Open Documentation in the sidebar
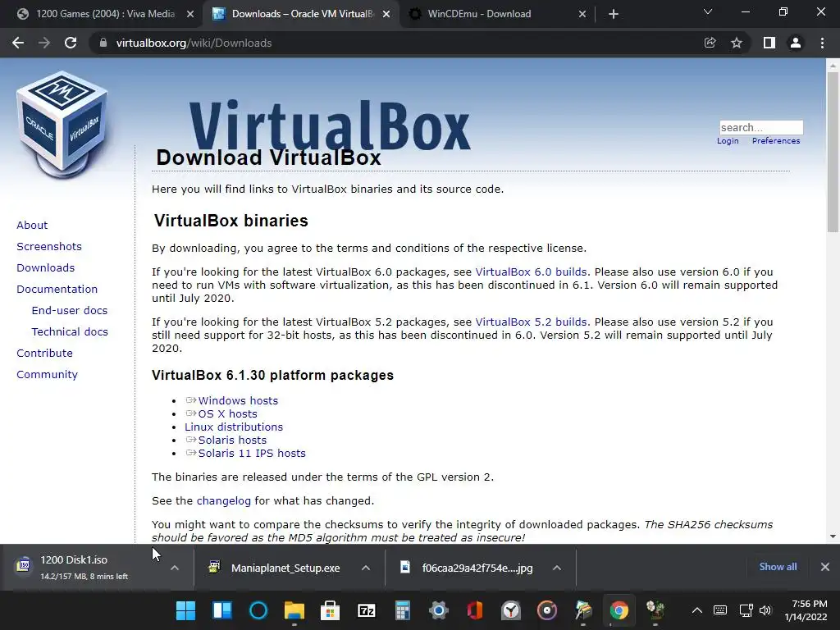This screenshot has width=840, height=630. coord(57,290)
